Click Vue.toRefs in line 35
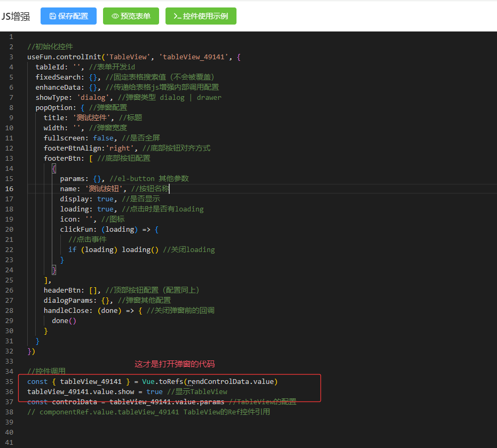The height and width of the screenshot is (448, 497). click(163, 381)
